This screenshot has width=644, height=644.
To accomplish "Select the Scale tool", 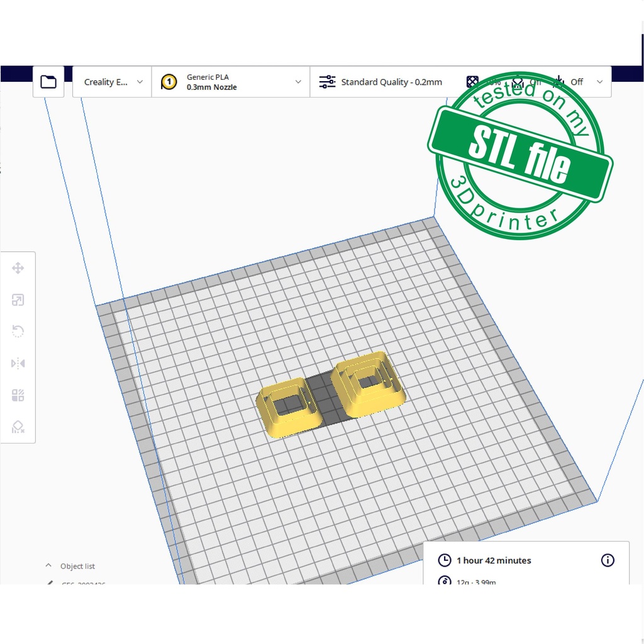I will [18, 300].
